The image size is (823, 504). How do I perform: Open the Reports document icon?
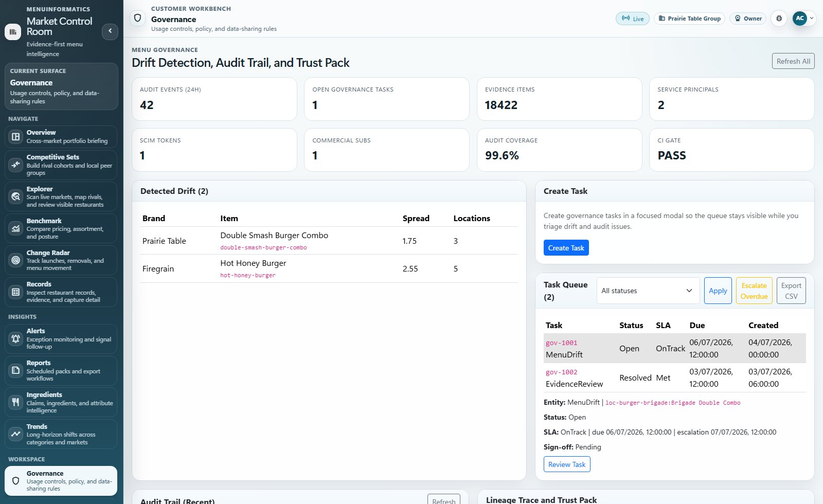tap(16, 370)
